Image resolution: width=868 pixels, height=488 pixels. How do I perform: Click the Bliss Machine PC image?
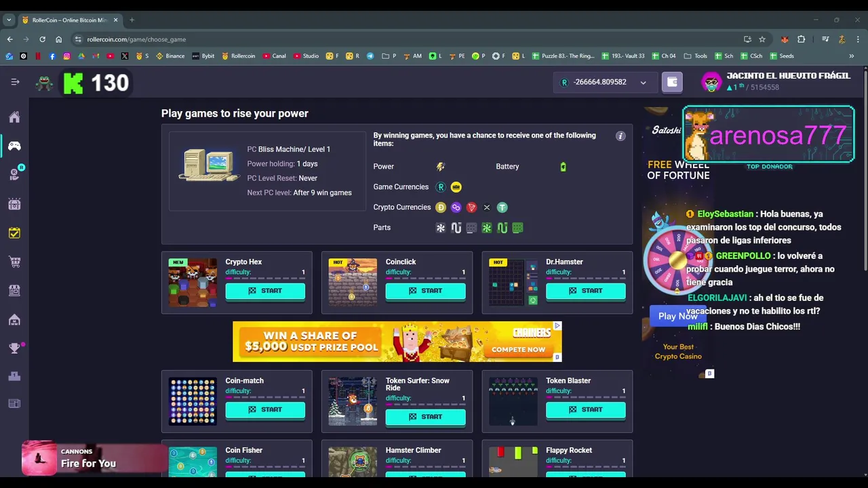coord(209,165)
